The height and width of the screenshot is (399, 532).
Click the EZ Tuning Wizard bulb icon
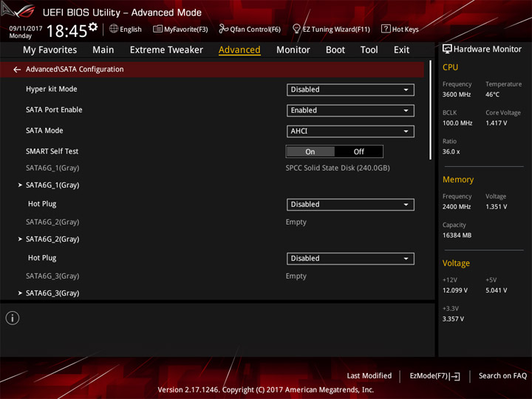pos(296,29)
